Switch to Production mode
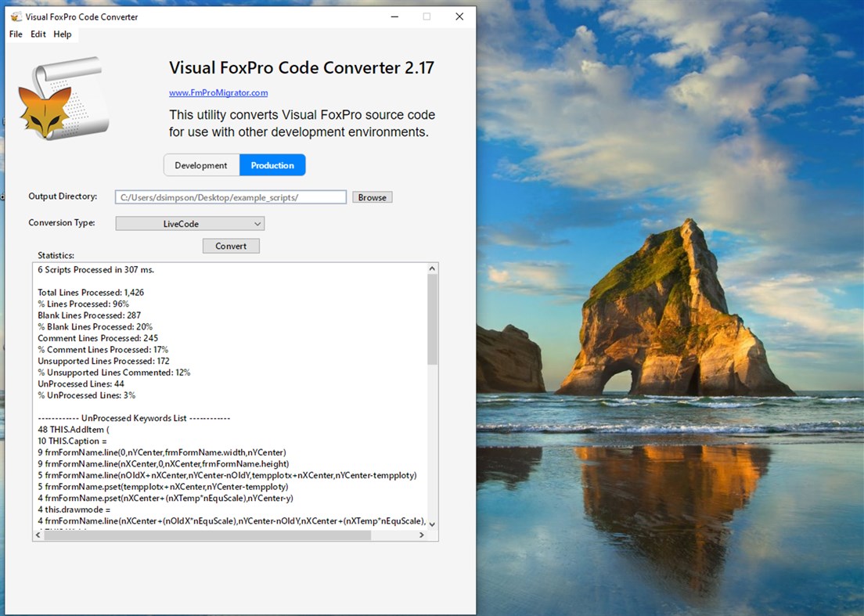 272,165
